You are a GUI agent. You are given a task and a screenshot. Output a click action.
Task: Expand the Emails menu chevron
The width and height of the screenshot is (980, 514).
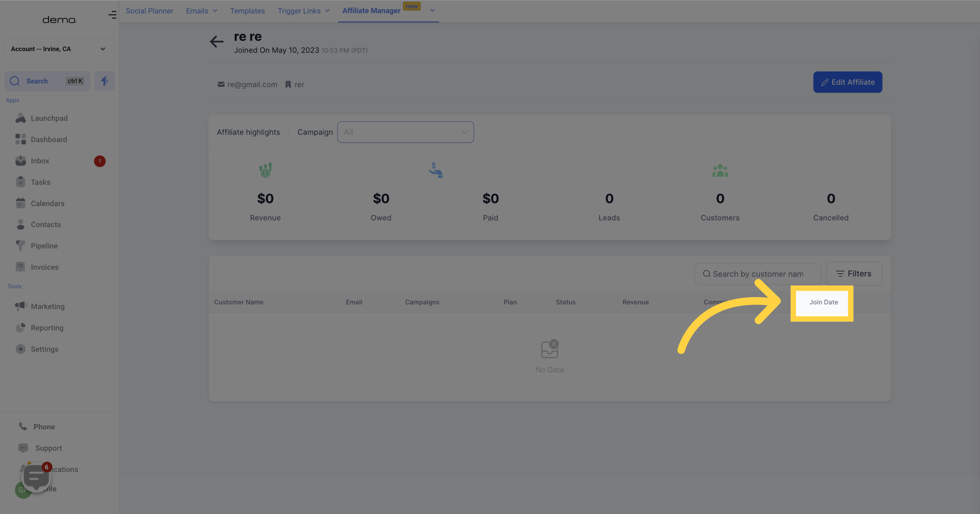215,11
